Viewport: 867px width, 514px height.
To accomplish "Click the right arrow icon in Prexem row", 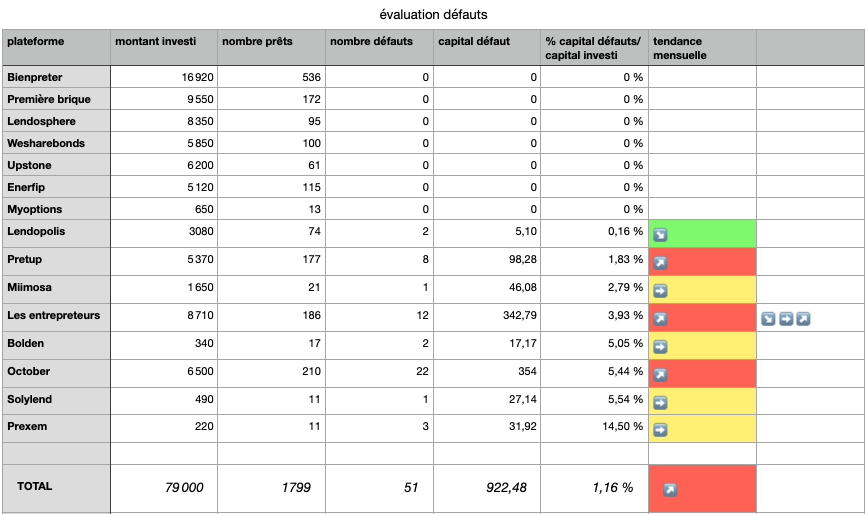I will click(x=660, y=430).
